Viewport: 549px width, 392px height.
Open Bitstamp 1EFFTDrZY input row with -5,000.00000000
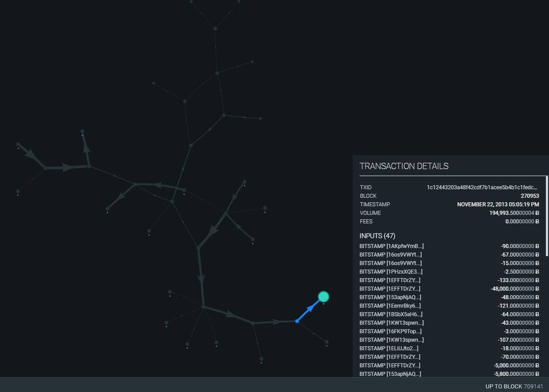(x=449, y=366)
